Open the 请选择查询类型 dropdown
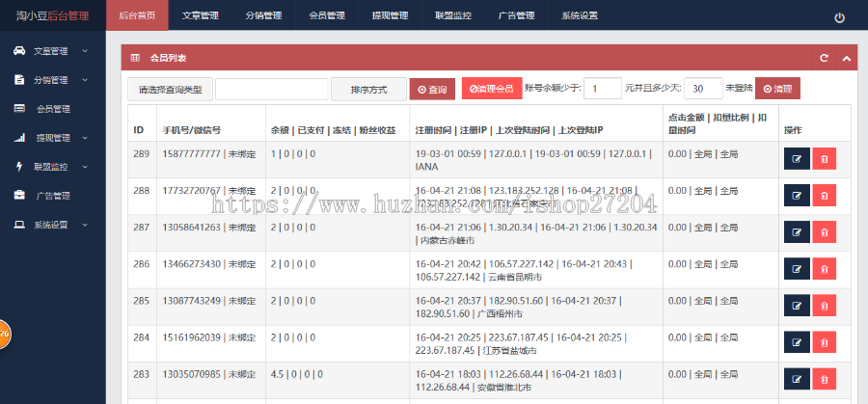The height and width of the screenshot is (404, 868). point(170,89)
